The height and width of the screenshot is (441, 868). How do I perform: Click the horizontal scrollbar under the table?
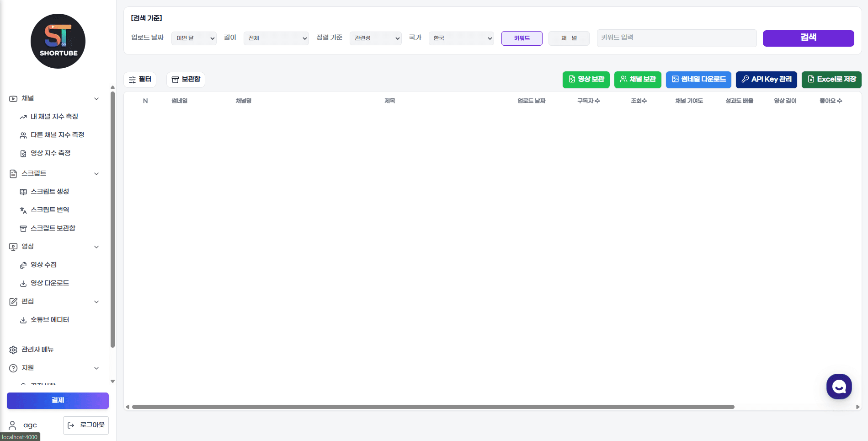(x=433, y=407)
